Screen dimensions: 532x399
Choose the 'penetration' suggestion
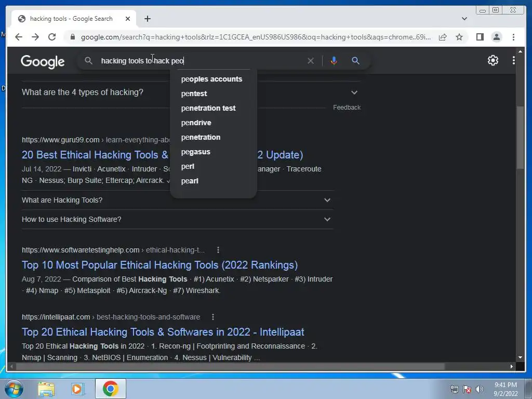click(201, 137)
